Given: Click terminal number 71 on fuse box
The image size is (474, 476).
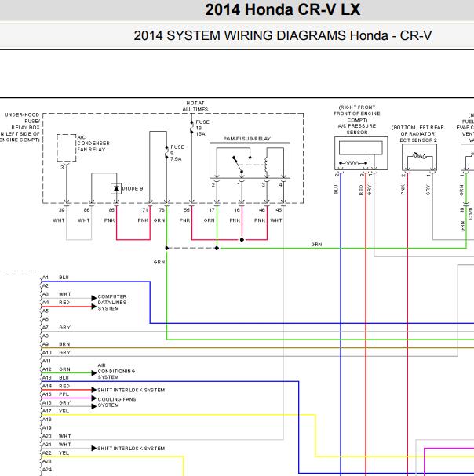Looking at the screenshot, I should pos(145,210).
